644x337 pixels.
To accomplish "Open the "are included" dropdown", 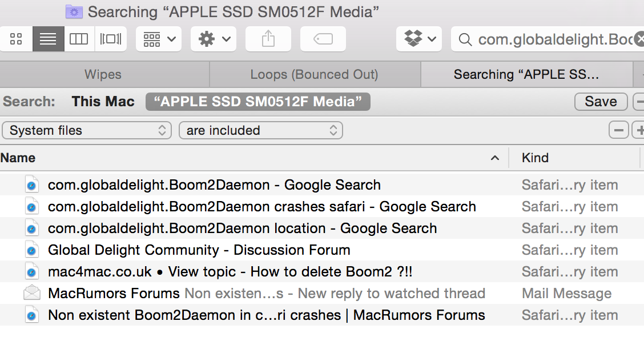I will 261,130.
